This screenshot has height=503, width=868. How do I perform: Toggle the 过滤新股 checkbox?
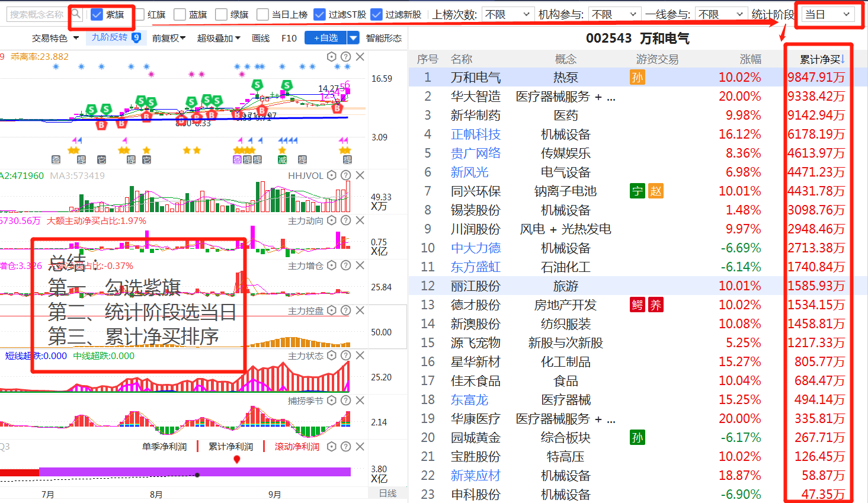point(377,14)
